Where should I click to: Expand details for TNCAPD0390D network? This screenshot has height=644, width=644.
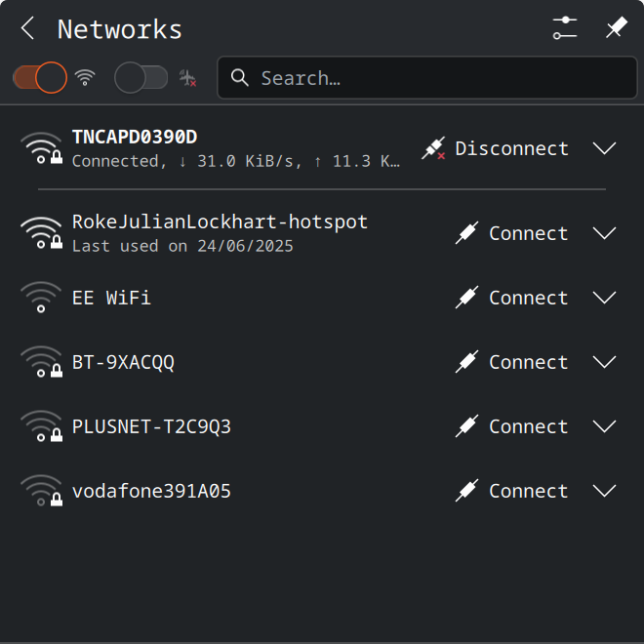coord(605,148)
